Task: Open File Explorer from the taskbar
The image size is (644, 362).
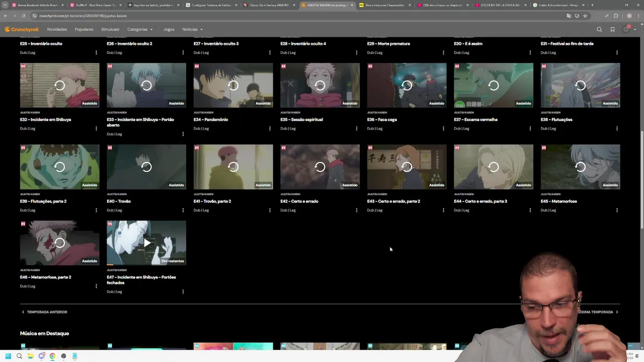Action: (x=30, y=356)
